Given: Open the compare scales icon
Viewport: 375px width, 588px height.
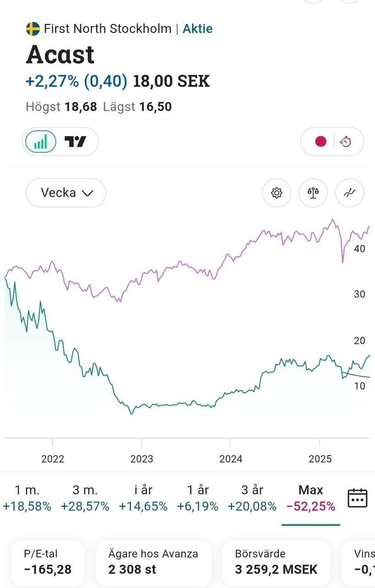Looking at the screenshot, I should pyautogui.click(x=313, y=193).
